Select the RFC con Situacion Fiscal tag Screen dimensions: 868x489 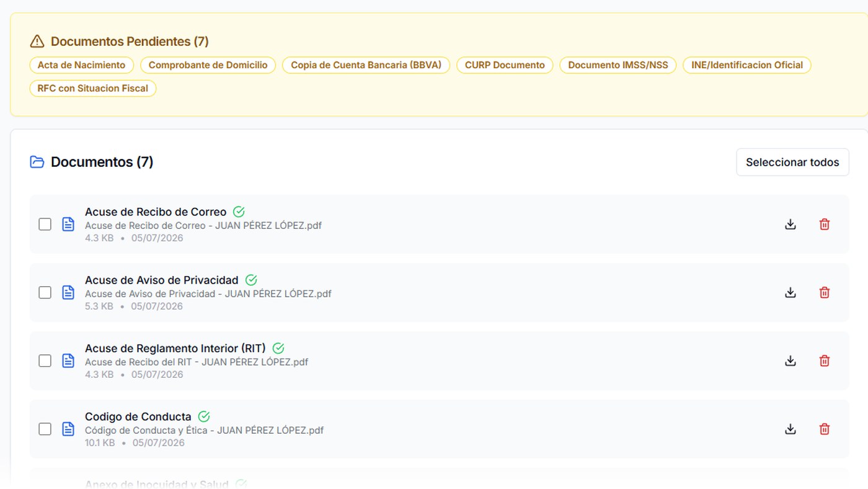(x=93, y=89)
